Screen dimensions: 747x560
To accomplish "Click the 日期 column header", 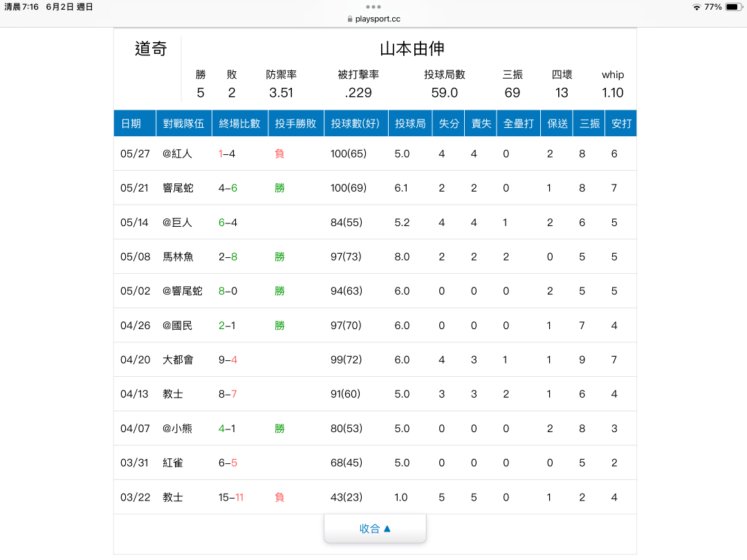I will point(134,124).
